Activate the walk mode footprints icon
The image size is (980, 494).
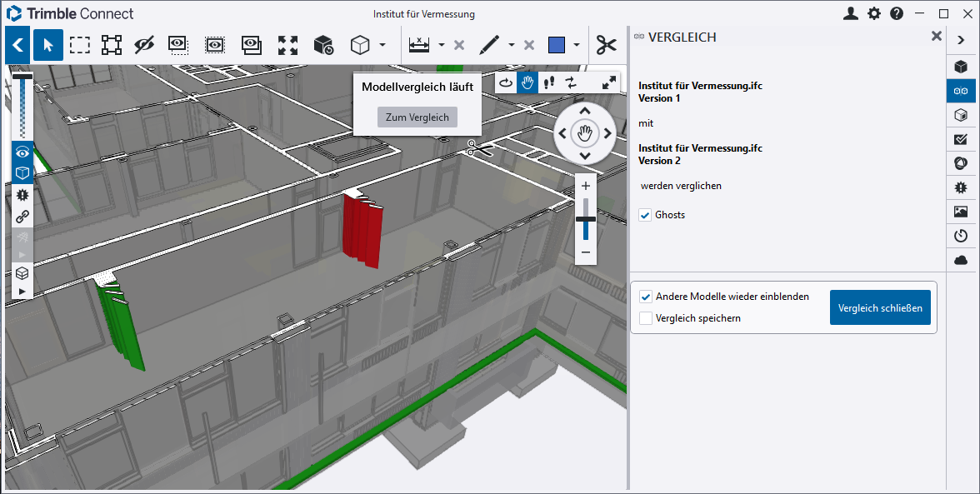[x=548, y=82]
